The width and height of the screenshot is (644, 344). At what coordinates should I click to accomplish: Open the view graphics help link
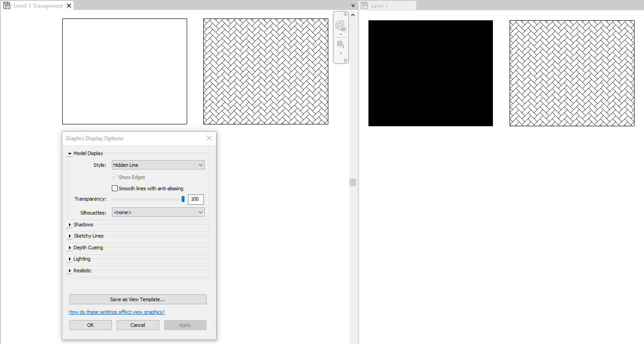[116, 312]
